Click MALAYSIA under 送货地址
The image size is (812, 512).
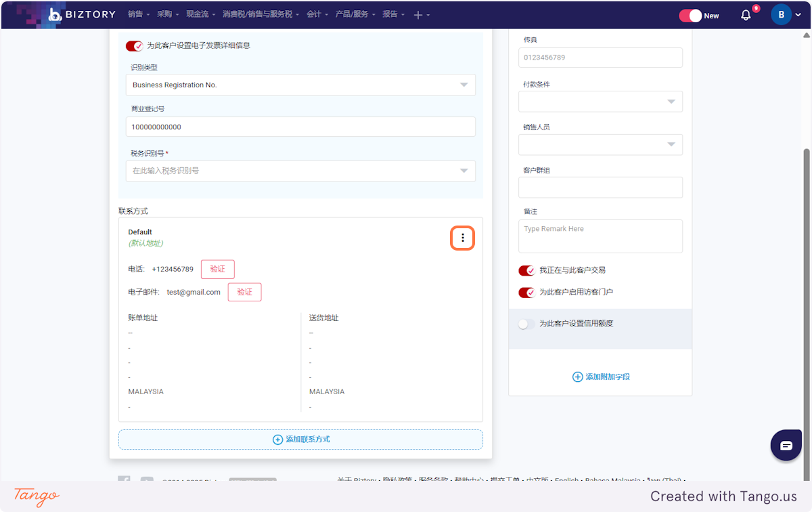[327, 391]
